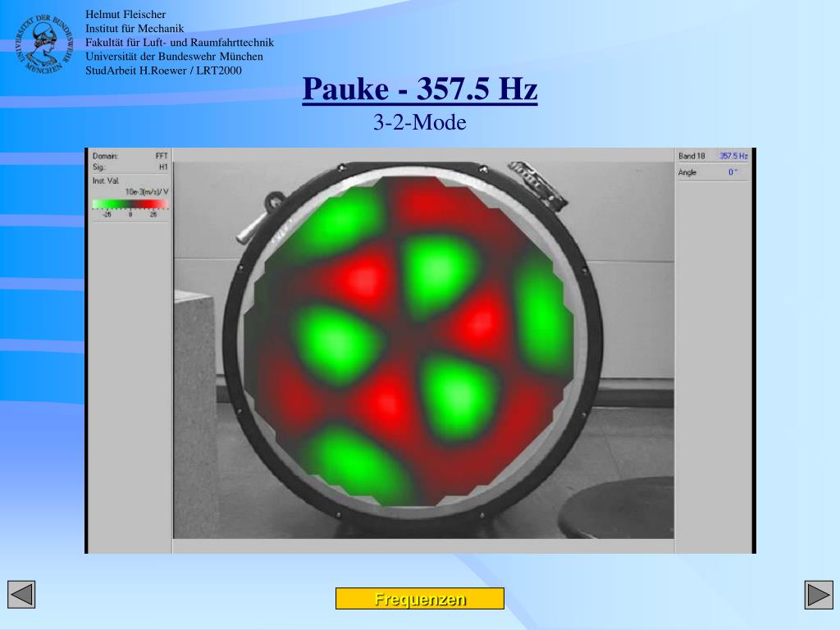Click the Sig H1 value
This screenshot has width=840, height=630.
pos(163,167)
